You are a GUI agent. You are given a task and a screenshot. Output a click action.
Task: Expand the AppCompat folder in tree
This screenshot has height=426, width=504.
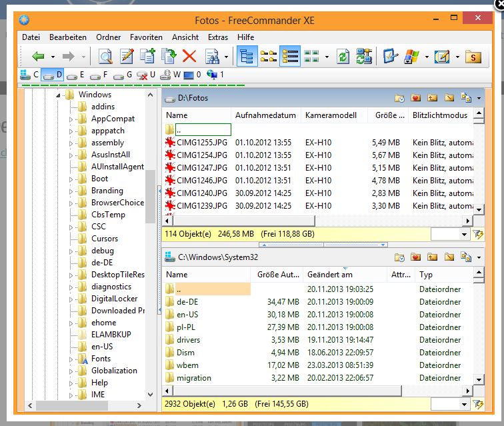(x=71, y=119)
